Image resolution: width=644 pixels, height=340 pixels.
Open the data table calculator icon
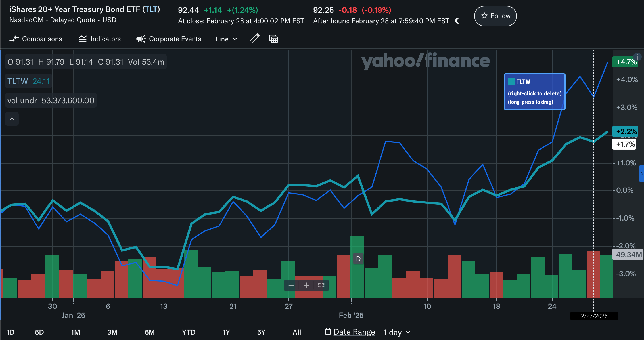[x=273, y=39]
